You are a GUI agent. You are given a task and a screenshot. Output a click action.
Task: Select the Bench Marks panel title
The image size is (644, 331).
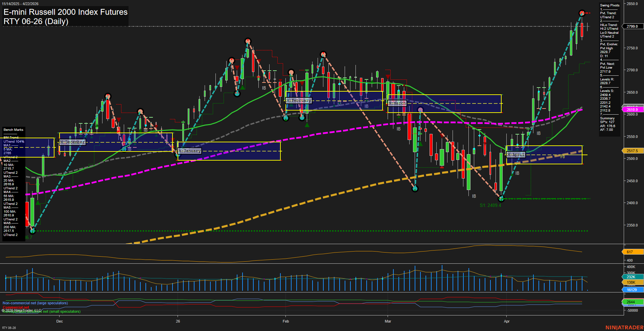coord(14,130)
